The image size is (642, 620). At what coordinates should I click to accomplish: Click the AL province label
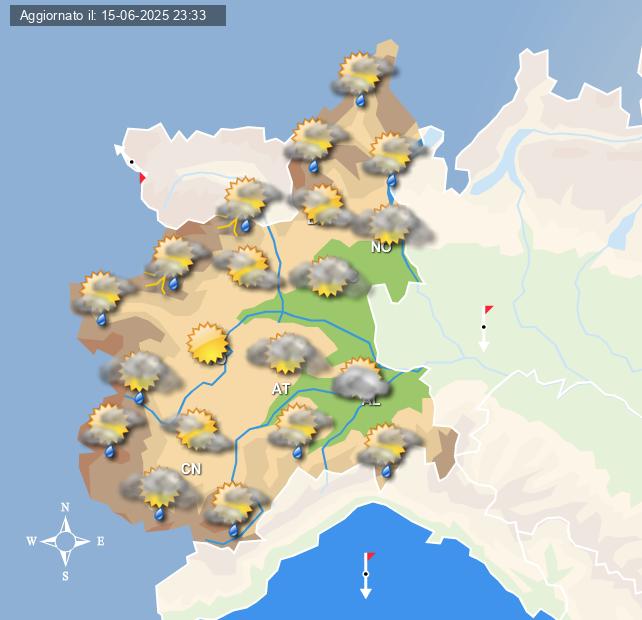pos(371,401)
